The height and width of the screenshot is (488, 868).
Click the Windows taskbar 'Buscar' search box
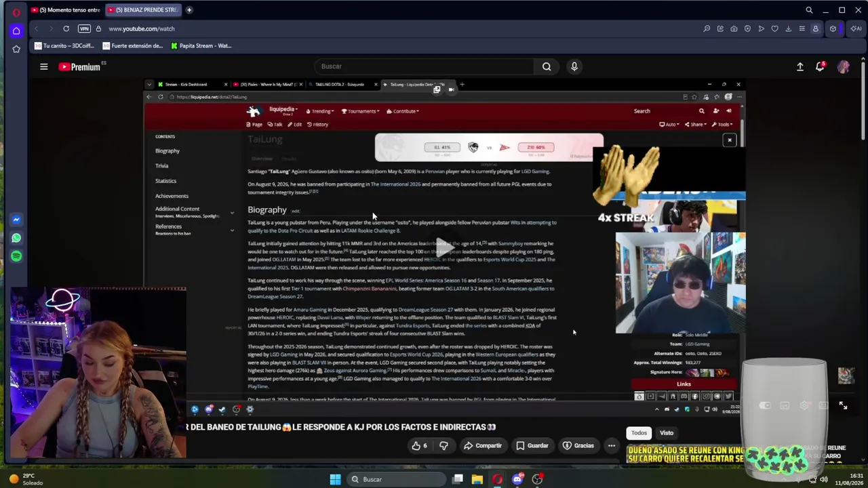click(395, 479)
